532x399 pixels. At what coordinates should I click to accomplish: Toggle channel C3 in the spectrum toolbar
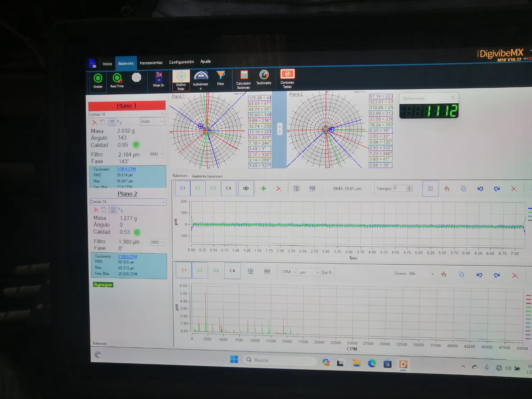(216, 271)
